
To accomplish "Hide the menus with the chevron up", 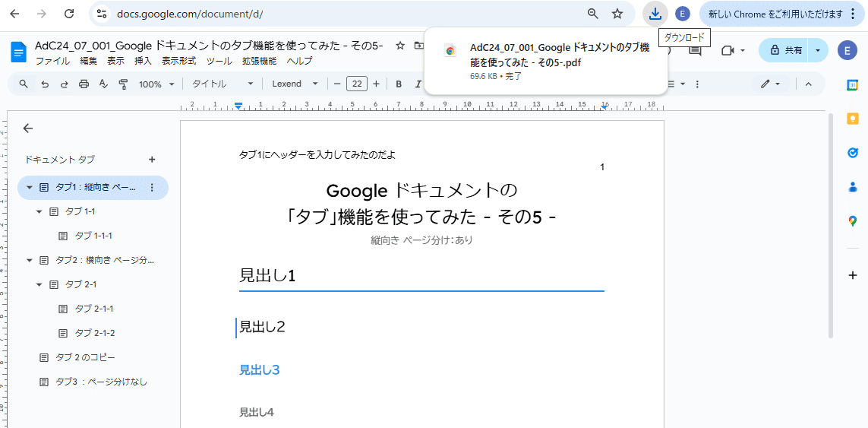I will pyautogui.click(x=808, y=84).
